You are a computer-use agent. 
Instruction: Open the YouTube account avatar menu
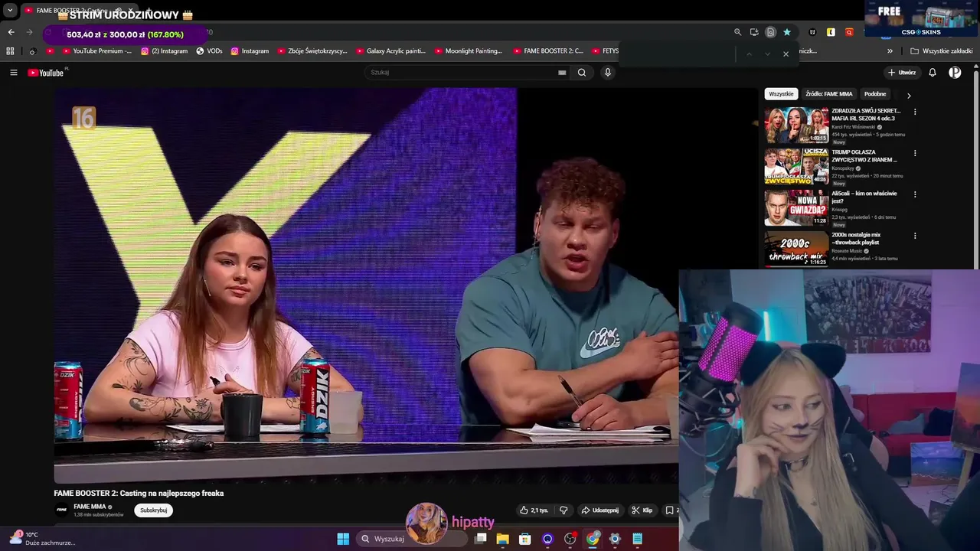pos(955,73)
